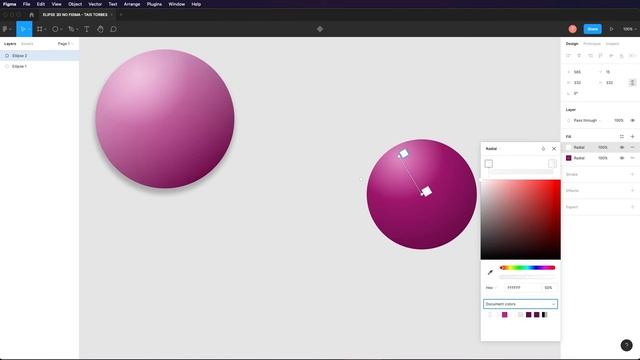This screenshot has width=640, height=360.
Task: Open the zoom level 100% dropdown
Action: tap(630, 29)
